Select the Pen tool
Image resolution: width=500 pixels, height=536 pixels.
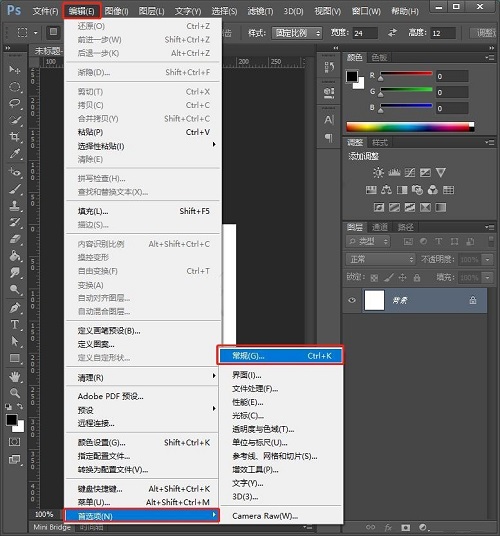tap(14, 307)
